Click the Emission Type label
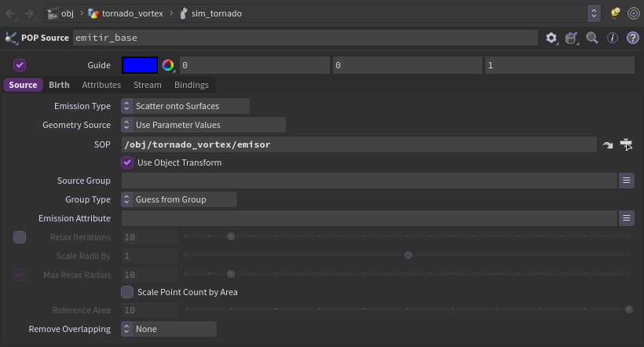This screenshot has height=347, width=644. (82, 106)
